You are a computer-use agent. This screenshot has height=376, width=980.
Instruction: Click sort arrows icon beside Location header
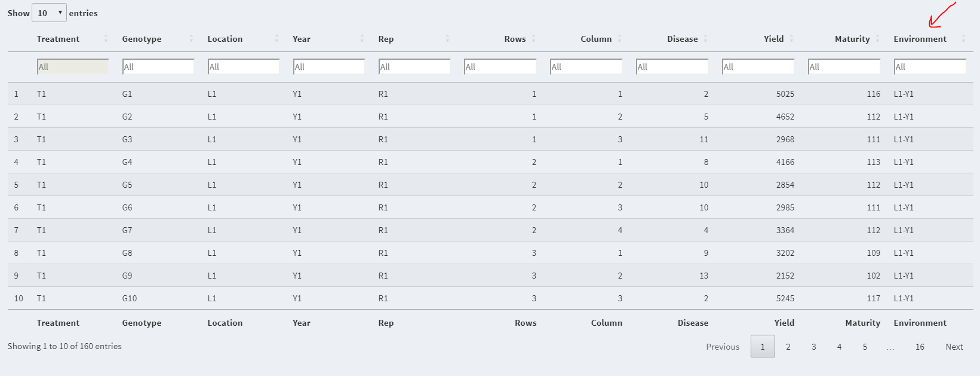tap(277, 39)
